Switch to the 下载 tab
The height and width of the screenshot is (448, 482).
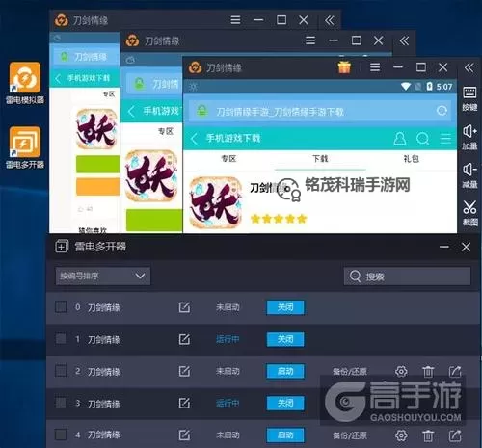[320, 159]
